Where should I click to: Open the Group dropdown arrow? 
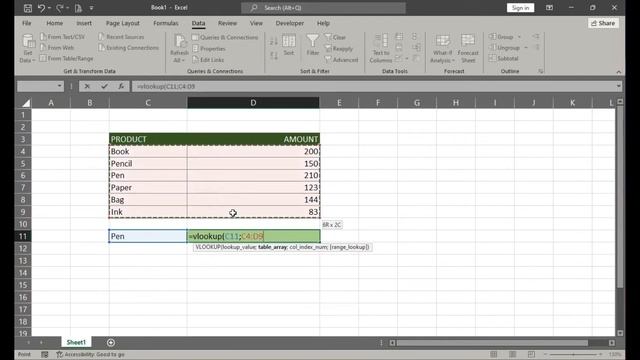click(x=520, y=37)
